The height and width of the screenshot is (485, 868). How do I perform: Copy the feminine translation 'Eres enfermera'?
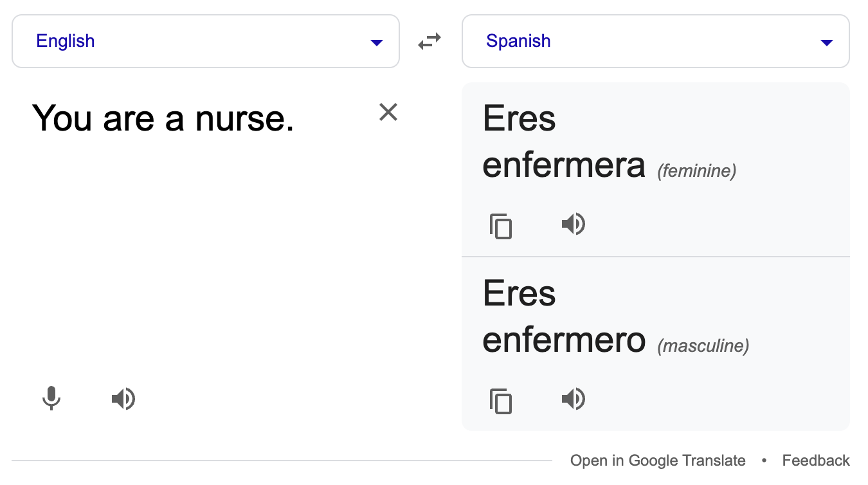tap(501, 226)
